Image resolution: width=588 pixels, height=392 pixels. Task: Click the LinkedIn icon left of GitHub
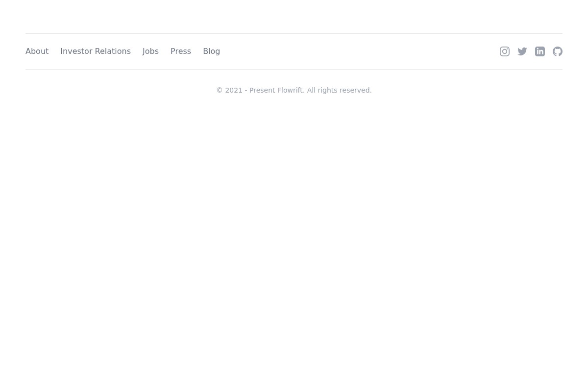(x=540, y=51)
